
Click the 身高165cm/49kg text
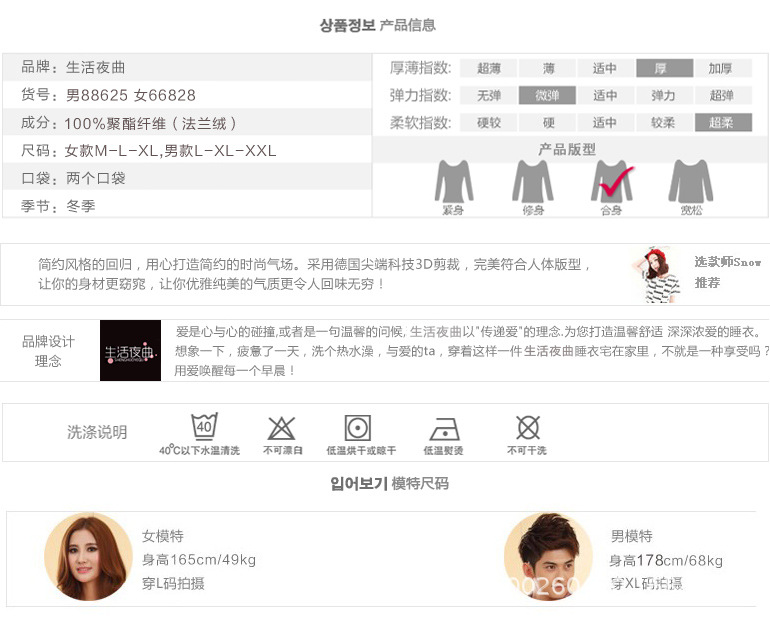(199, 560)
